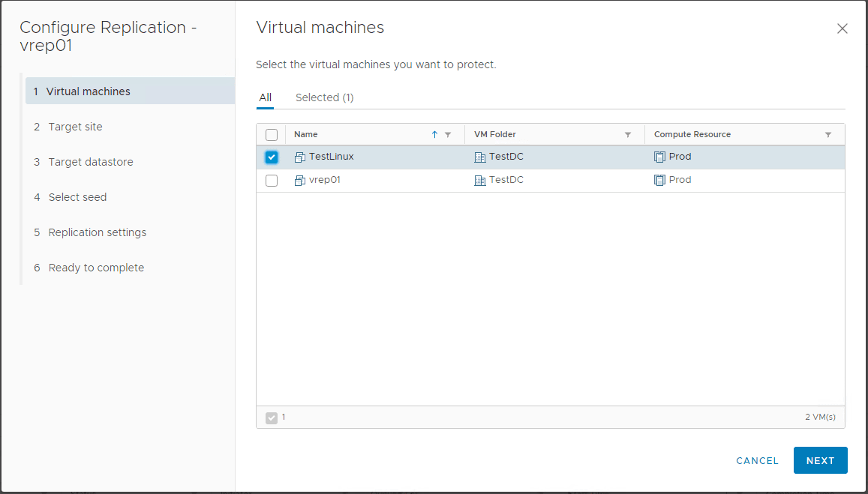
Task: Click the Prod cluster icon in TestLinux row
Action: coord(659,157)
